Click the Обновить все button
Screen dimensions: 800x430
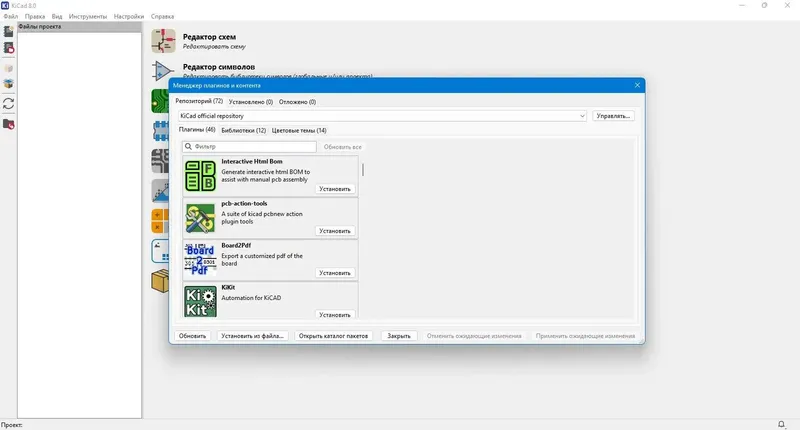342,147
